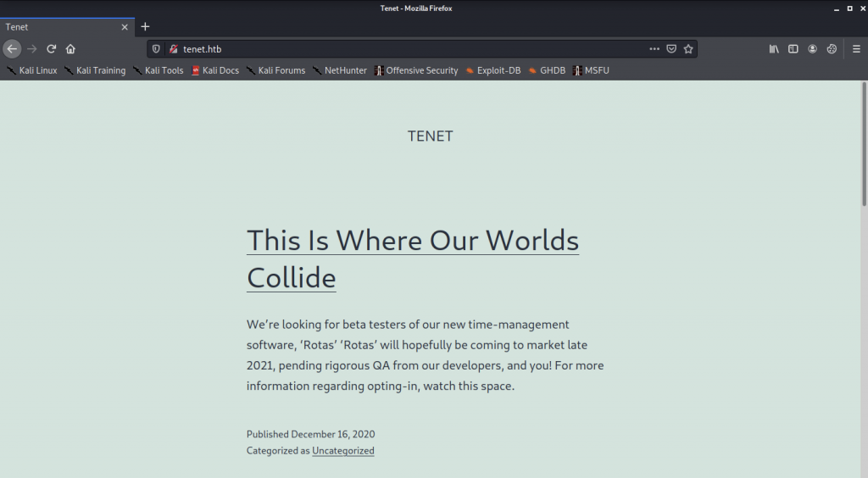View insecure connection site information

tap(173, 48)
